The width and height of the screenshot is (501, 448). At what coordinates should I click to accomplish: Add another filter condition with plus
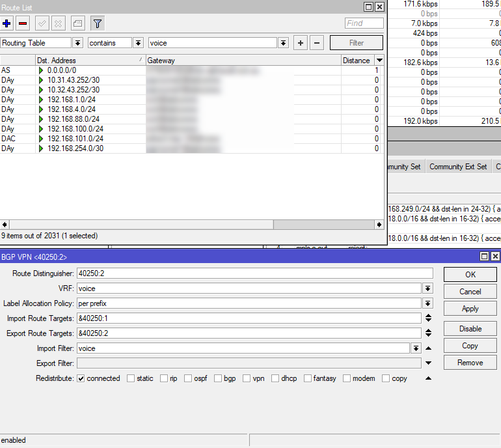click(301, 43)
